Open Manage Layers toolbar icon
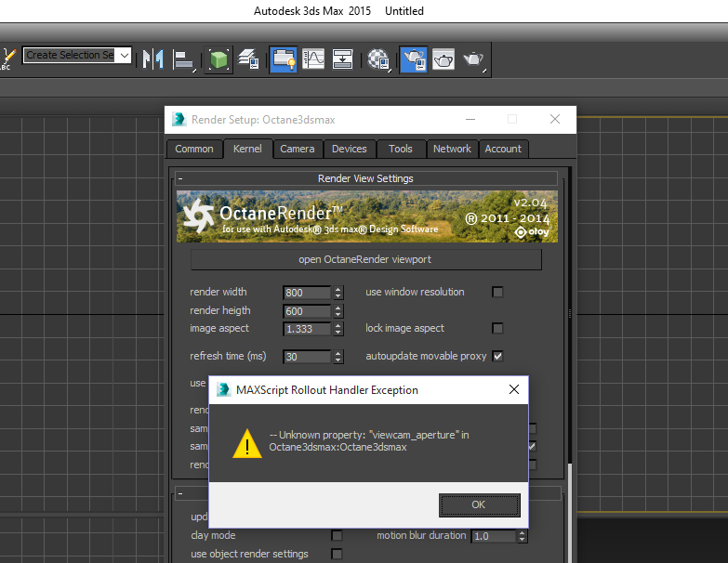This screenshot has height=563, width=728. (249, 59)
